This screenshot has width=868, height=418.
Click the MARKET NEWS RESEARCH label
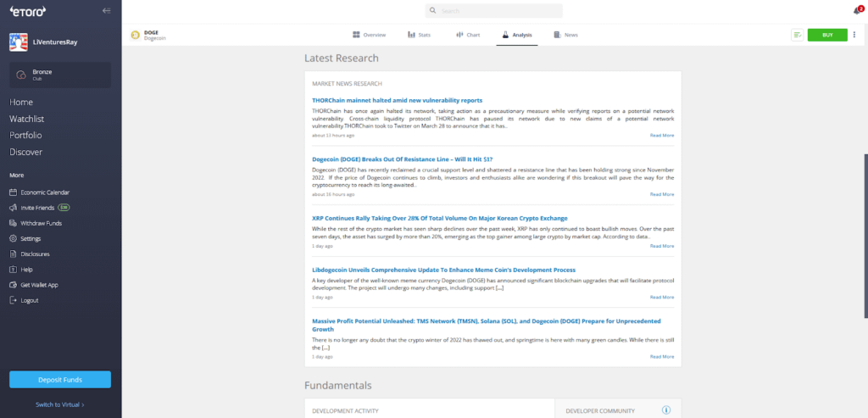point(347,84)
